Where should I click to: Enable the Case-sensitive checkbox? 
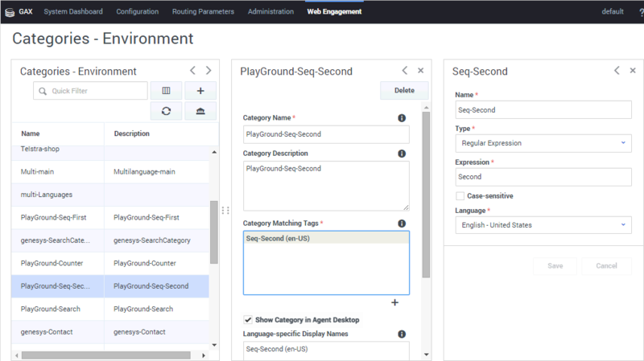click(460, 195)
